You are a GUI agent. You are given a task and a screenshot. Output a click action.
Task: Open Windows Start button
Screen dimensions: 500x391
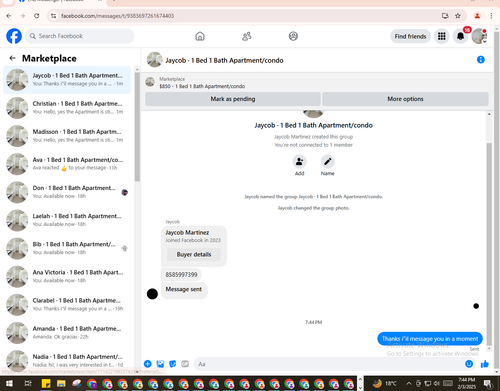pyautogui.click(x=9, y=383)
